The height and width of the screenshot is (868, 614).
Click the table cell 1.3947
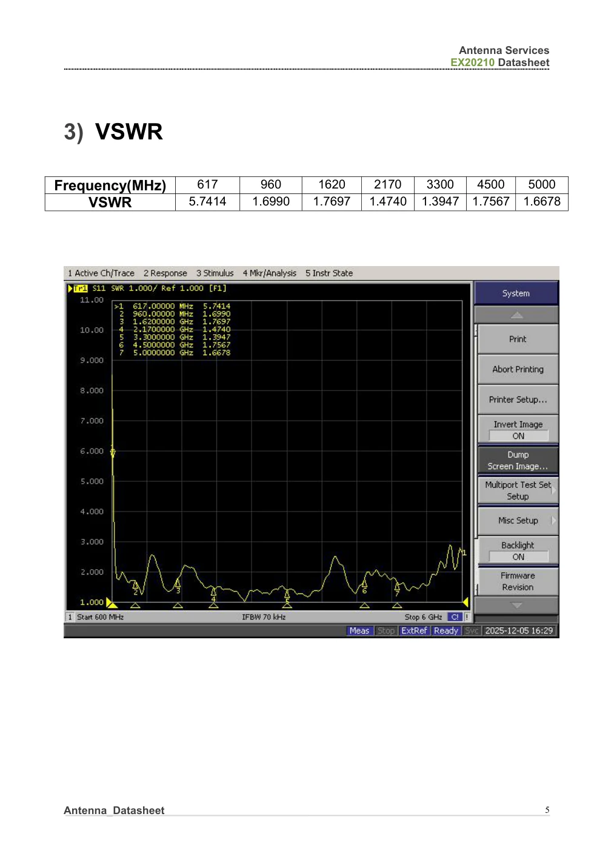pyautogui.click(x=440, y=202)
